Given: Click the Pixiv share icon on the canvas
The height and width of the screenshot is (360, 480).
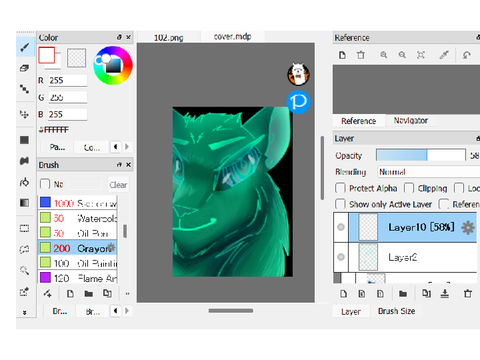Looking at the screenshot, I should pos(298,102).
